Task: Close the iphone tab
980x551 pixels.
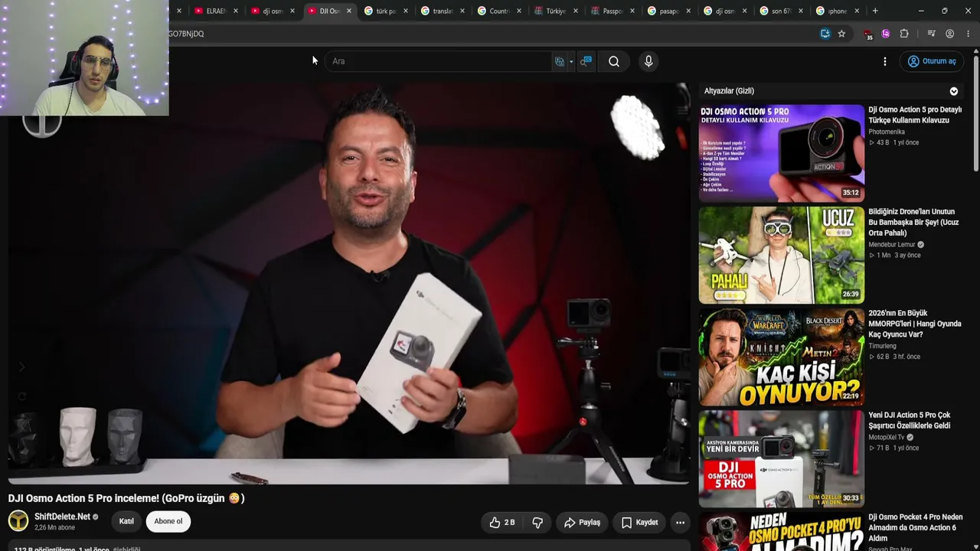Action: [857, 11]
